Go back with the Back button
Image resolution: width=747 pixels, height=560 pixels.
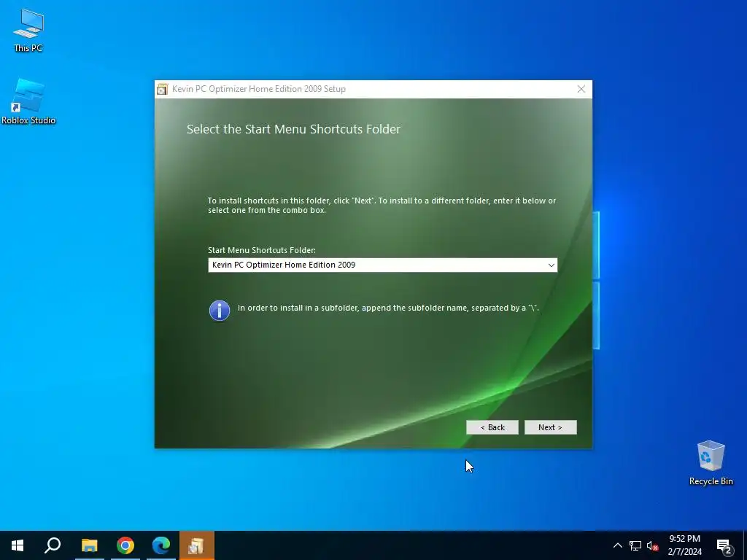(492, 427)
